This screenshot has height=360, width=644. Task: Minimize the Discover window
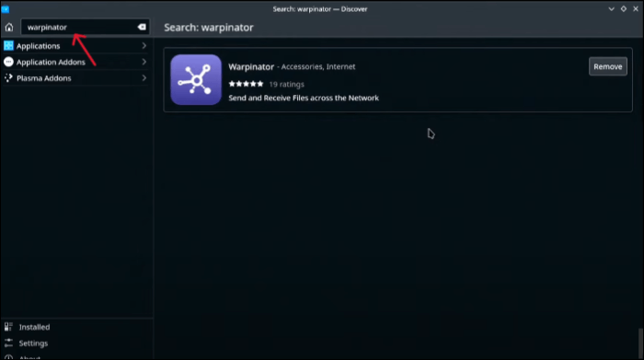pyautogui.click(x=611, y=9)
